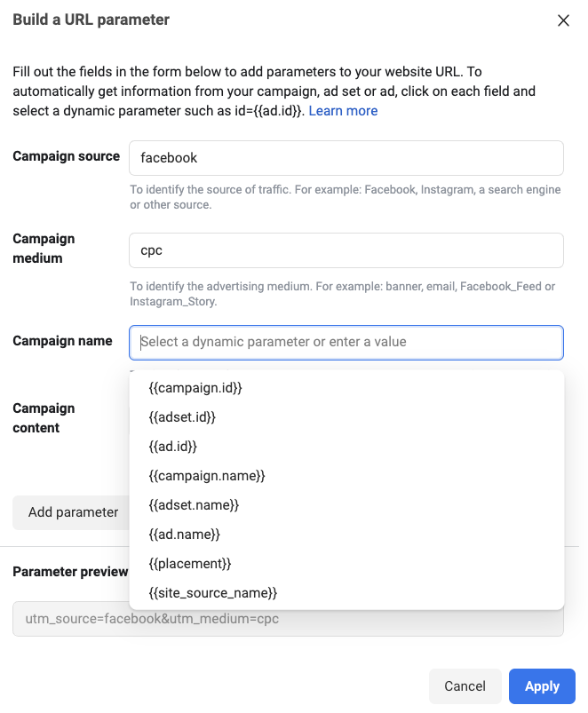Click the Campaign content label

pos(44,418)
